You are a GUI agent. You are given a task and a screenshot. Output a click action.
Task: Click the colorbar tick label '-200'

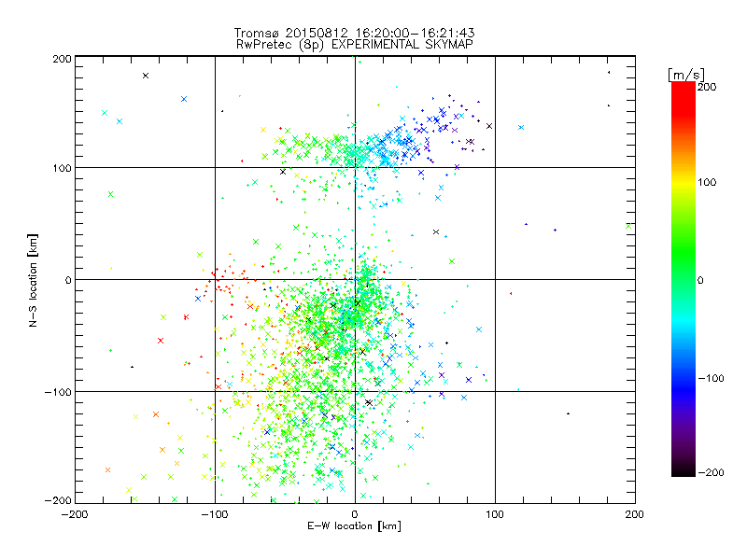coord(711,472)
